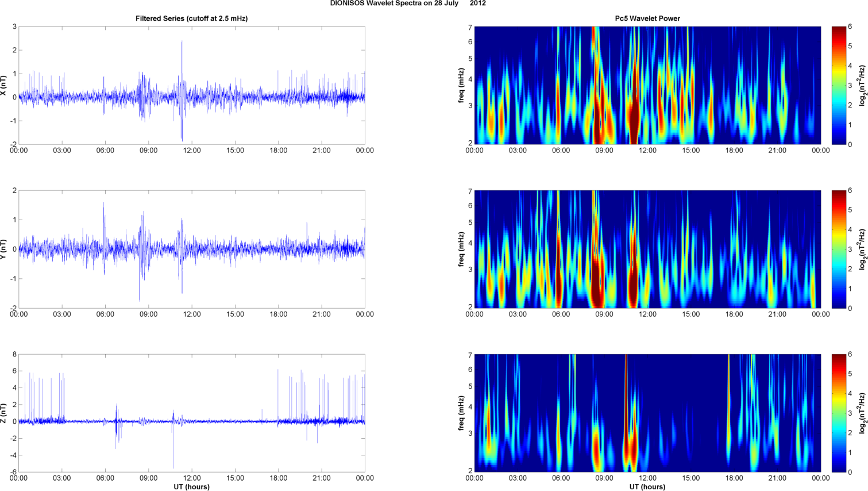Click the main title "DIONISOS Wavelet Spectra on 28 July 2012"
Image resolution: width=868 pixels, height=491 pixels.
pos(408,3)
